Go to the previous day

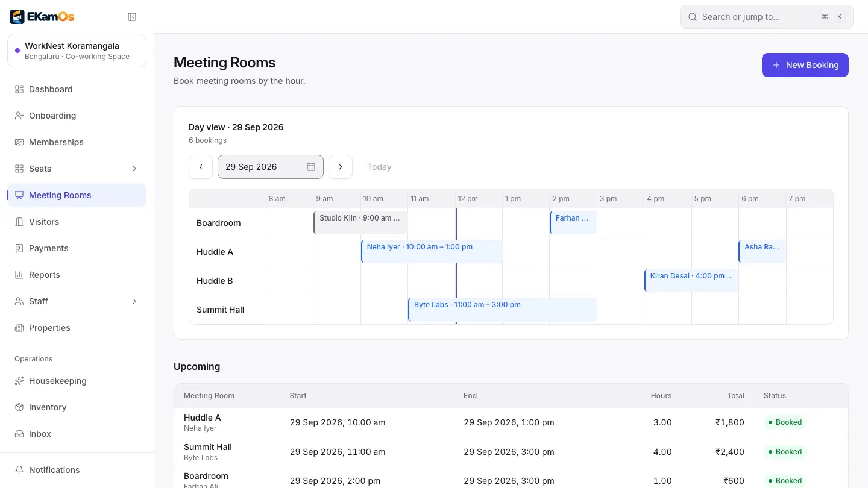pos(201,167)
